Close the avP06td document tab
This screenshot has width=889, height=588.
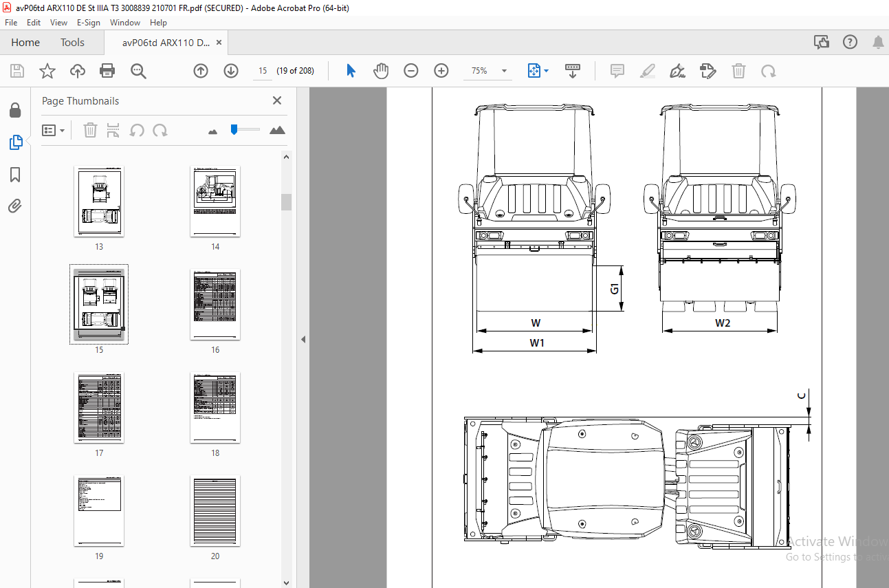(219, 43)
